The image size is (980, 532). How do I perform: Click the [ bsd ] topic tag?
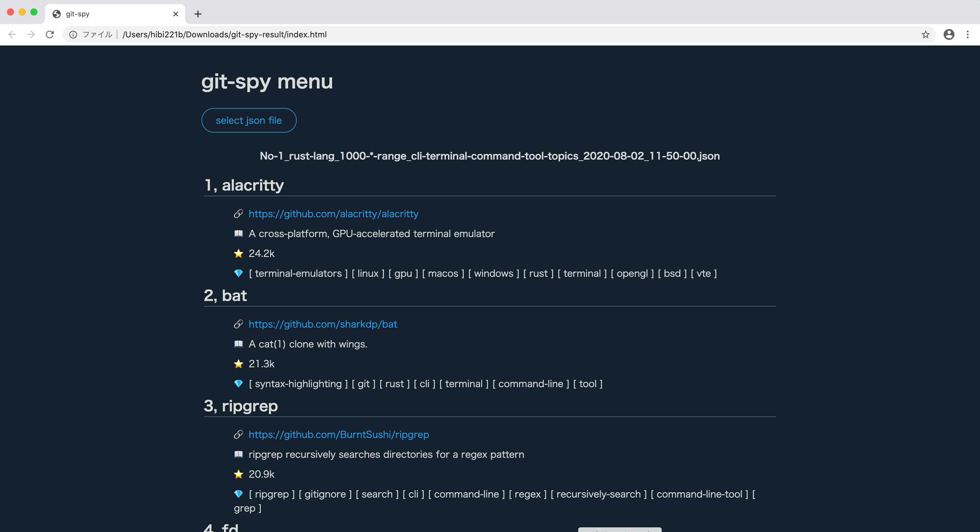(x=672, y=273)
